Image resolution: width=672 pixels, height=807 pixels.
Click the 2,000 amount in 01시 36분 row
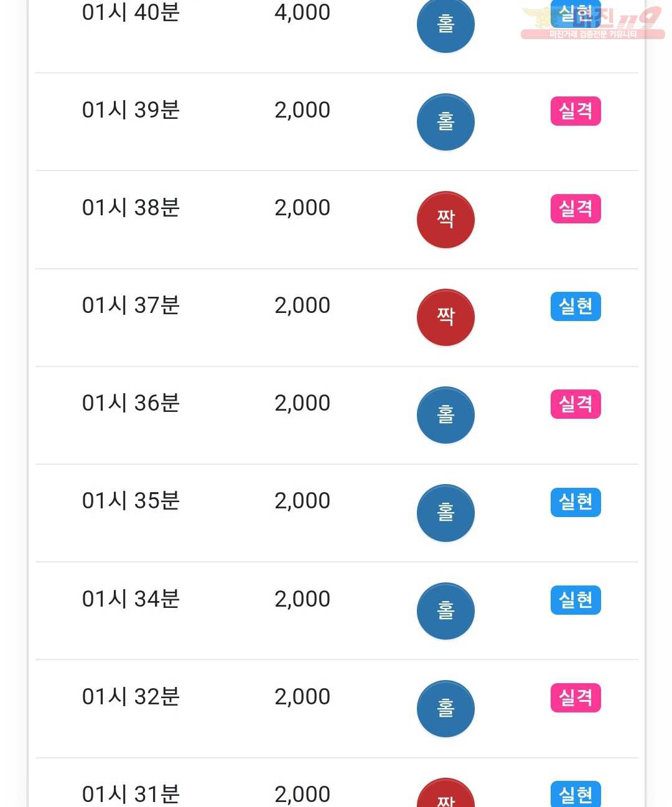tap(302, 403)
